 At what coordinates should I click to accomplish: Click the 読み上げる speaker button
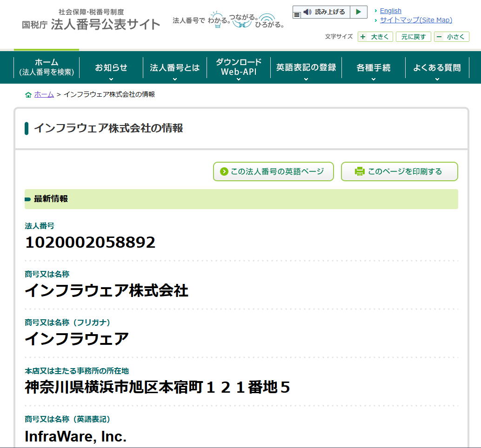[325, 12]
